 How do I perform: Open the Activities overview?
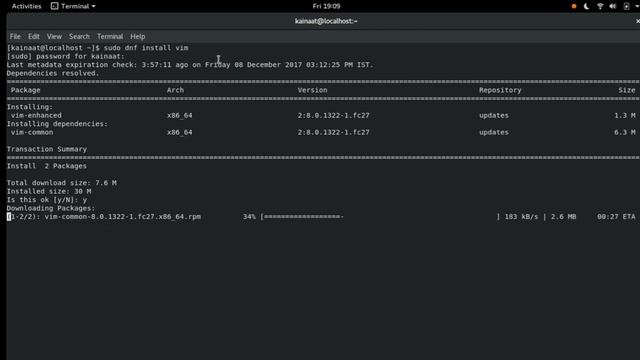27,6
